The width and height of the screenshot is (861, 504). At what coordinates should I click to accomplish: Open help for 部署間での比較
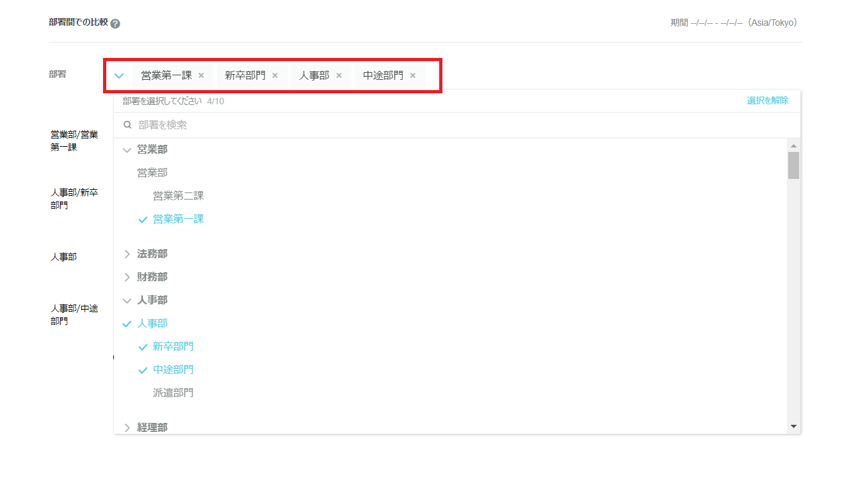(115, 24)
